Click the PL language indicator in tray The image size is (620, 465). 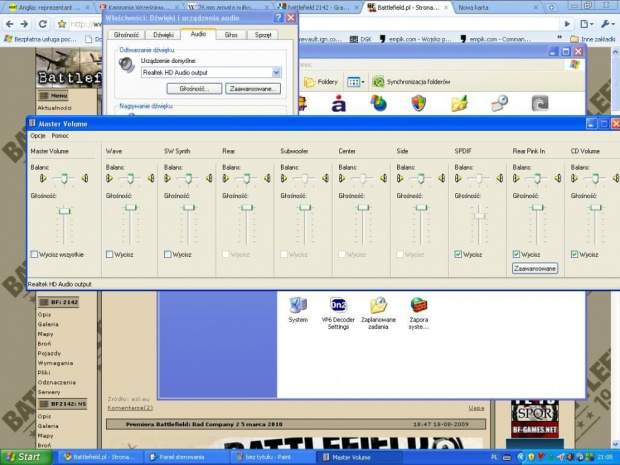[x=494, y=457]
